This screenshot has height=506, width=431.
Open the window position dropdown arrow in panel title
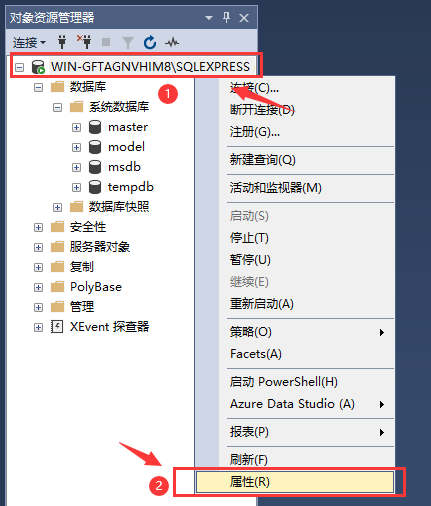(x=209, y=18)
